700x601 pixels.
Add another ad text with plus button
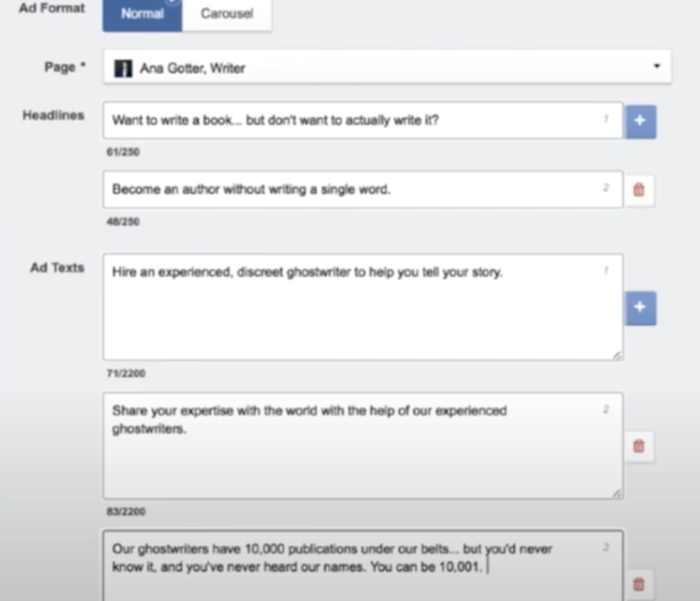coord(640,308)
